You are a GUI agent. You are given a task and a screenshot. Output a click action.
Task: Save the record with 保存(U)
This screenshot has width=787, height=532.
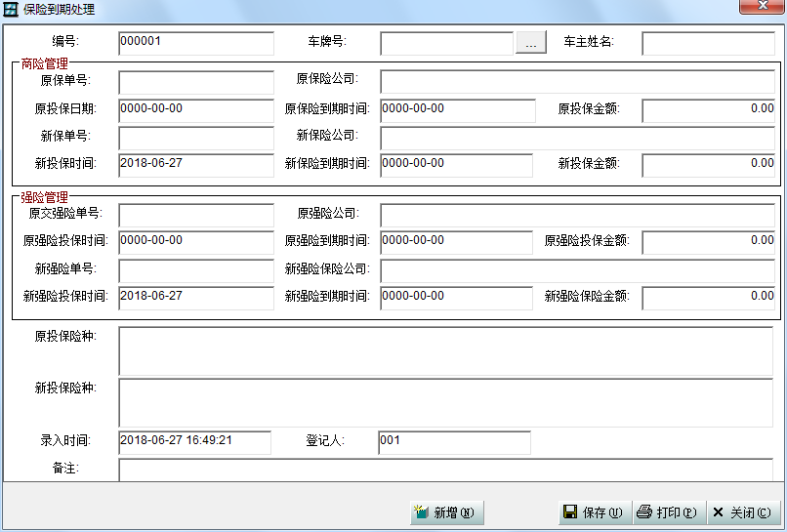click(x=595, y=512)
